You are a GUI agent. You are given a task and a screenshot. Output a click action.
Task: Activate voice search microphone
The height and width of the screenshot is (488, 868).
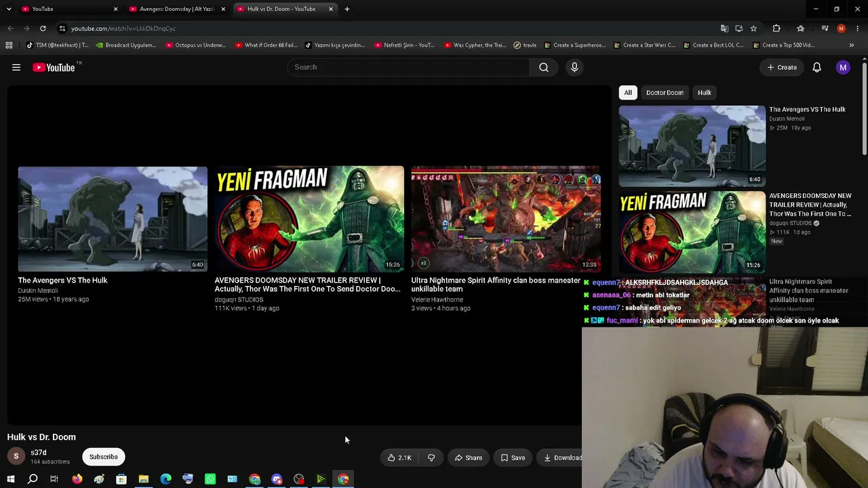(x=574, y=67)
